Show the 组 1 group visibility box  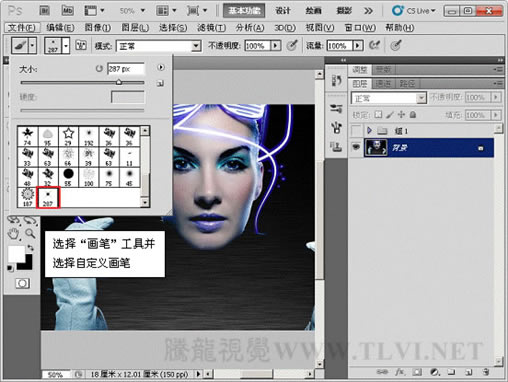point(356,131)
